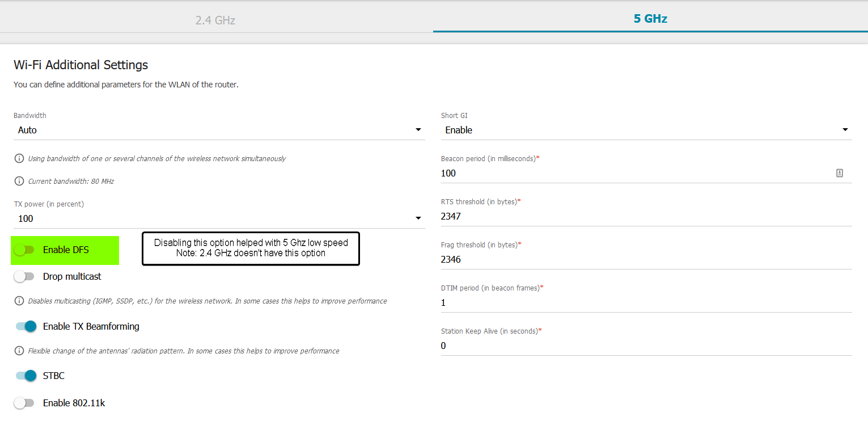
Task: Click the info icon under Drop multicast
Action: pos(19,301)
